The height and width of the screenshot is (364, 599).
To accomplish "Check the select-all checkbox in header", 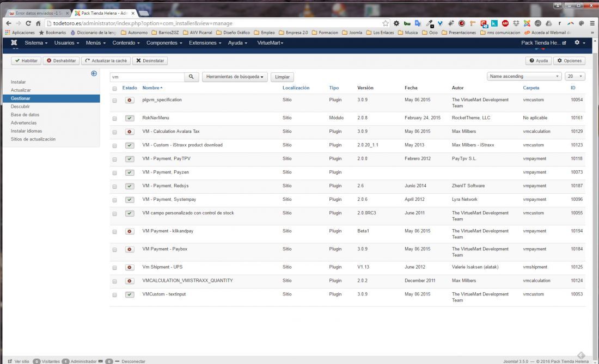I will point(114,89).
